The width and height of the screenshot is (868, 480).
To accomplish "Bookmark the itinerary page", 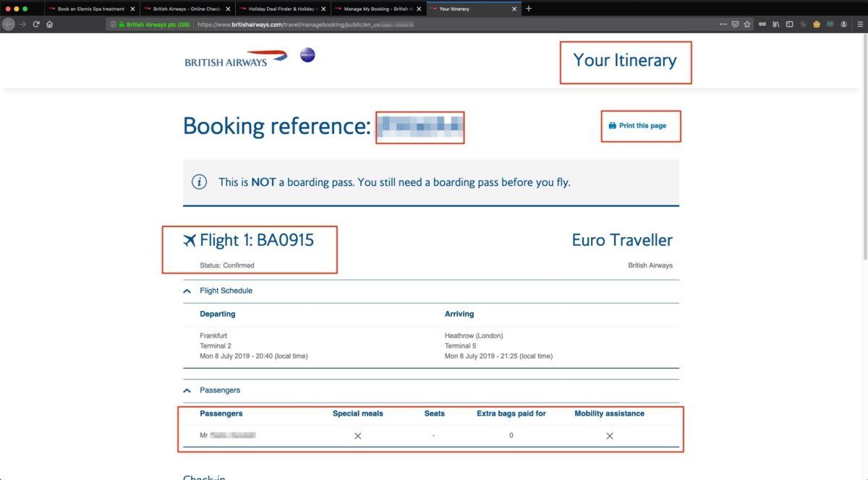I will click(x=747, y=24).
